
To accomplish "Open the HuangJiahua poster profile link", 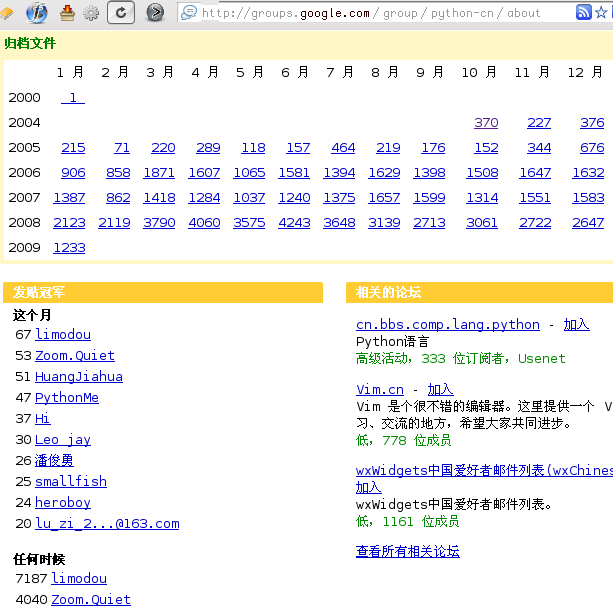I will click(79, 377).
